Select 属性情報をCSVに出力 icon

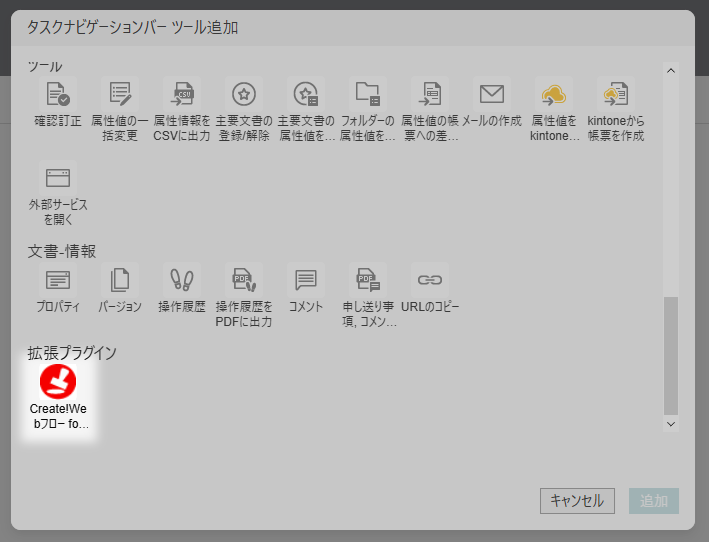click(x=182, y=94)
